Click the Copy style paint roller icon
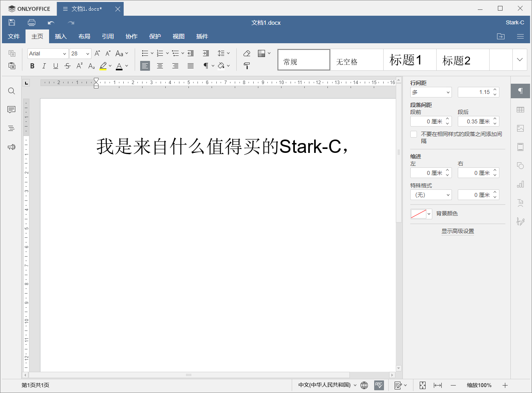The height and width of the screenshot is (393, 532). [x=247, y=66]
